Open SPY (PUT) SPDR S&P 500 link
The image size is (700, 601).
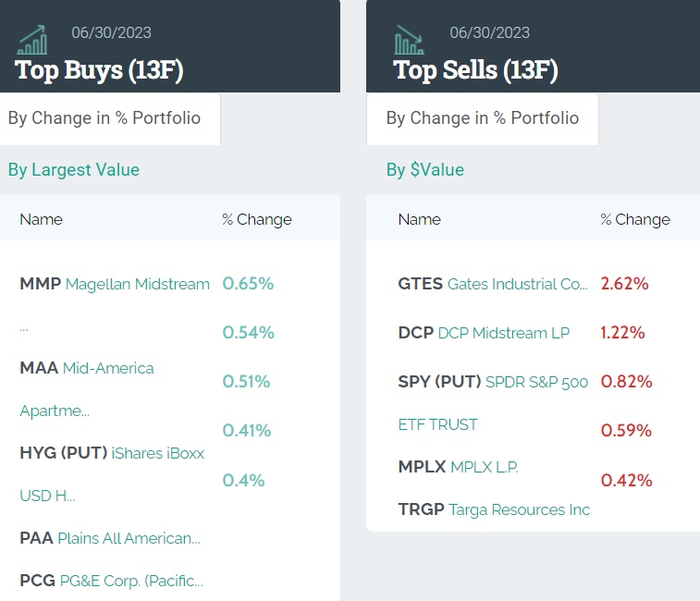click(493, 382)
